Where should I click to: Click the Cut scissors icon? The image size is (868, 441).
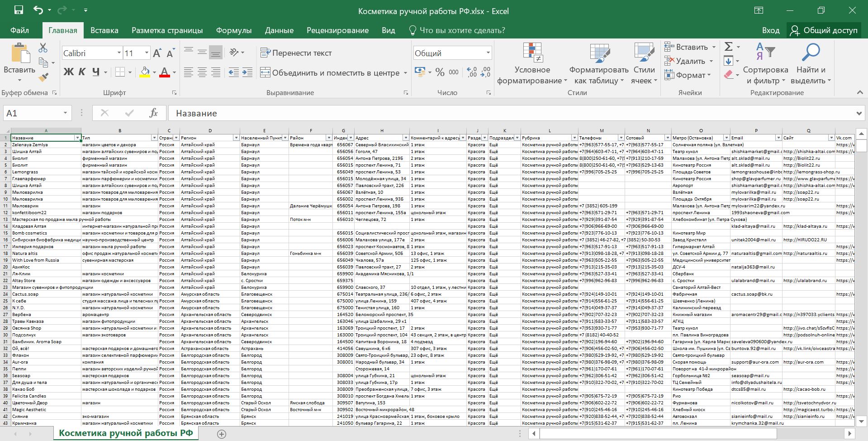click(43, 48)
